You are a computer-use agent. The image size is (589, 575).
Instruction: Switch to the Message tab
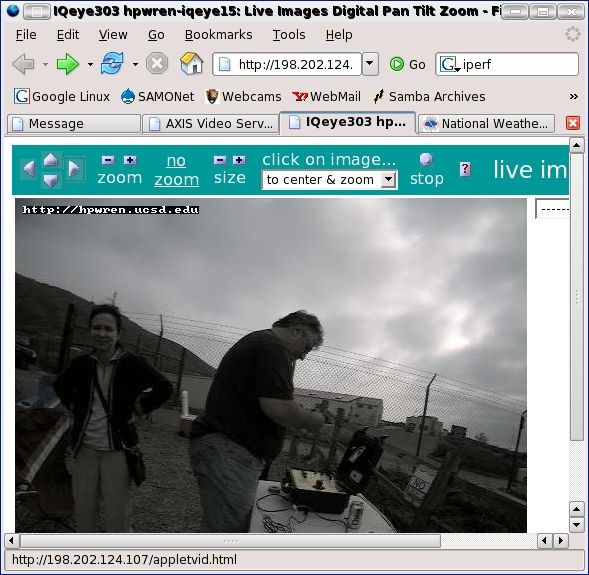(74, 124)
